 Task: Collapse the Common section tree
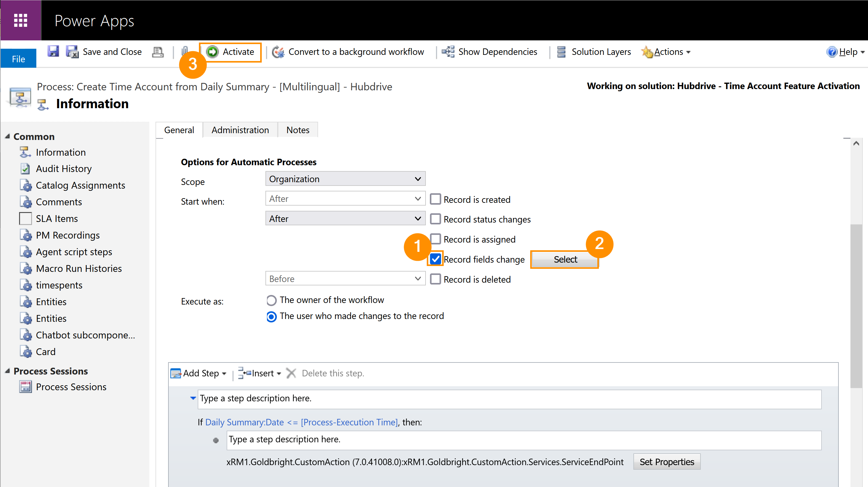(x=7, y=136)
